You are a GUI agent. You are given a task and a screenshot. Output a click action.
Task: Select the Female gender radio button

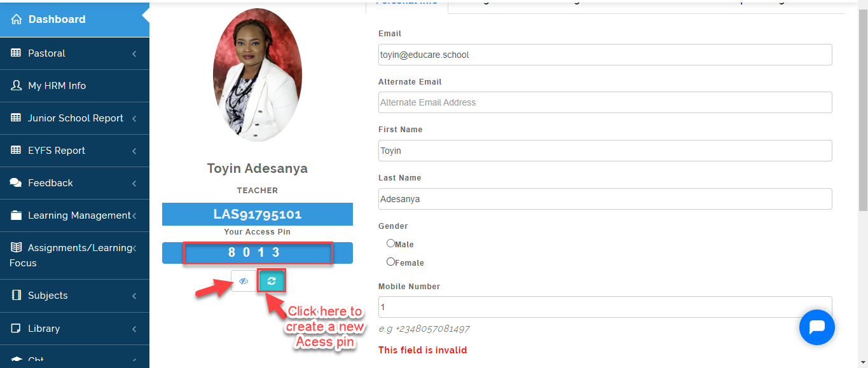coord(391,261)
